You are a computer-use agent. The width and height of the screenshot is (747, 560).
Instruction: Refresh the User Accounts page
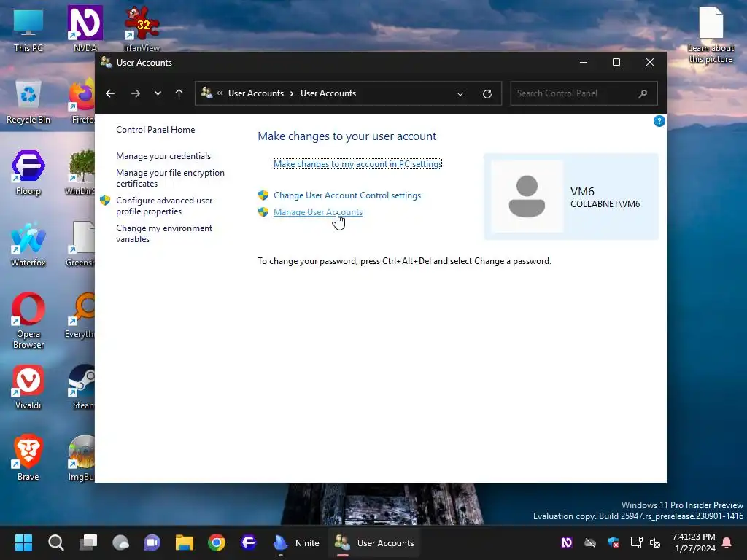[x=487, y=94]
